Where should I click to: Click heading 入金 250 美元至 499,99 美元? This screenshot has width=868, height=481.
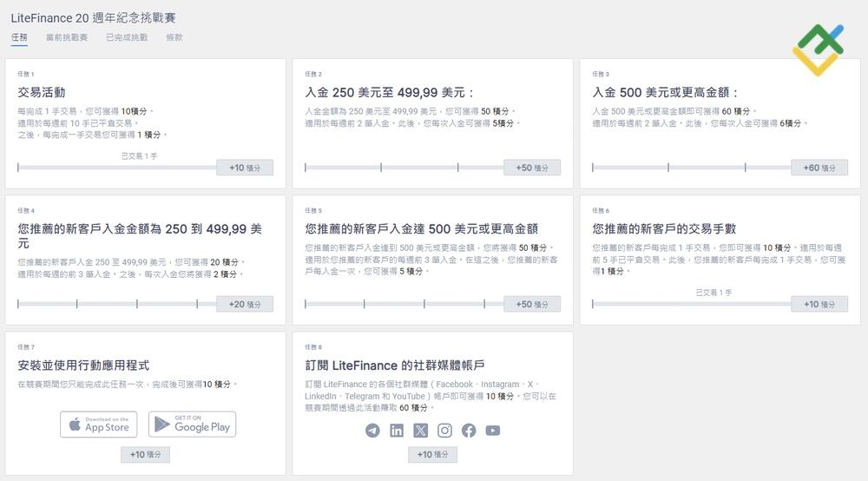tap(389, 92)
